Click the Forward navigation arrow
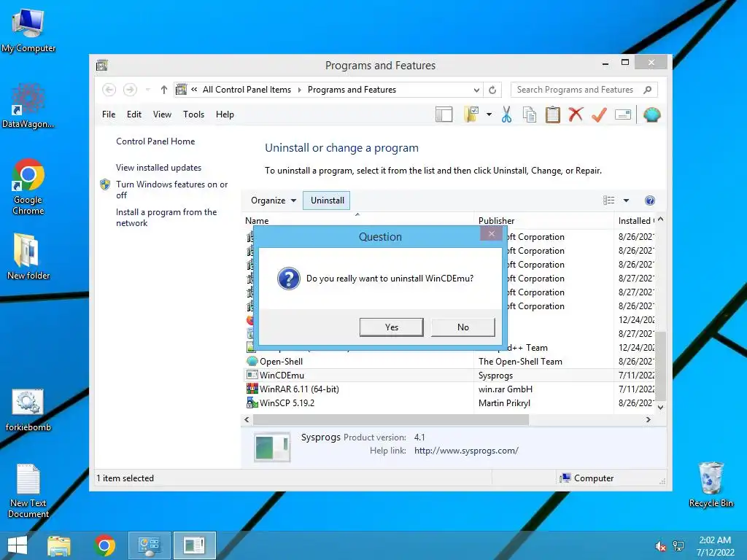747x560 pixels. (130, 90)
